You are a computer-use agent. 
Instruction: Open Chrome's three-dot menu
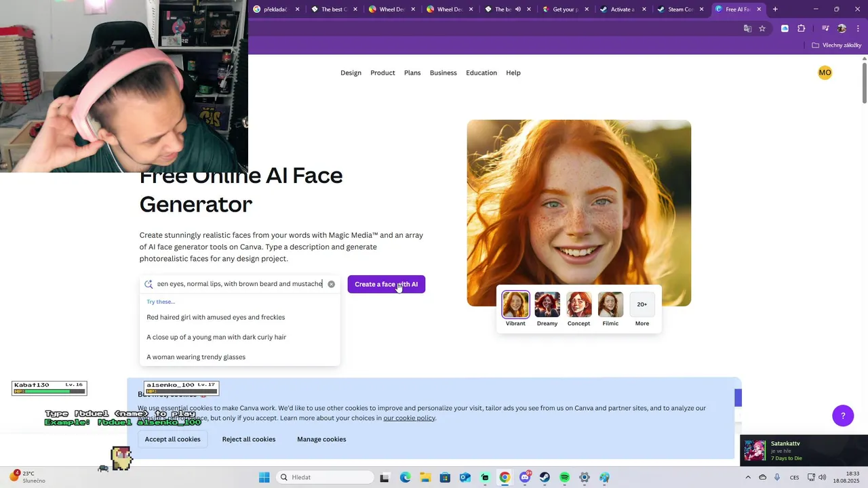click(858, 28)
